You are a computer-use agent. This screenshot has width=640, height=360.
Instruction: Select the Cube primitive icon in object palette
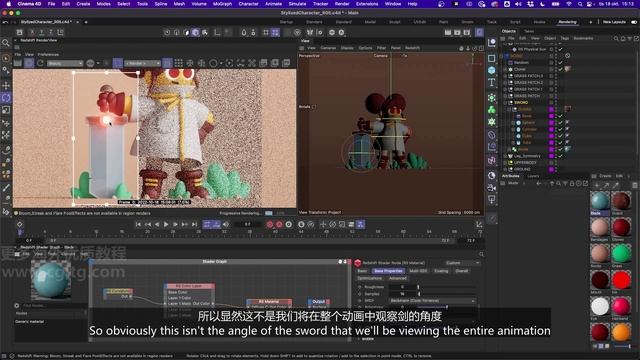492,70
